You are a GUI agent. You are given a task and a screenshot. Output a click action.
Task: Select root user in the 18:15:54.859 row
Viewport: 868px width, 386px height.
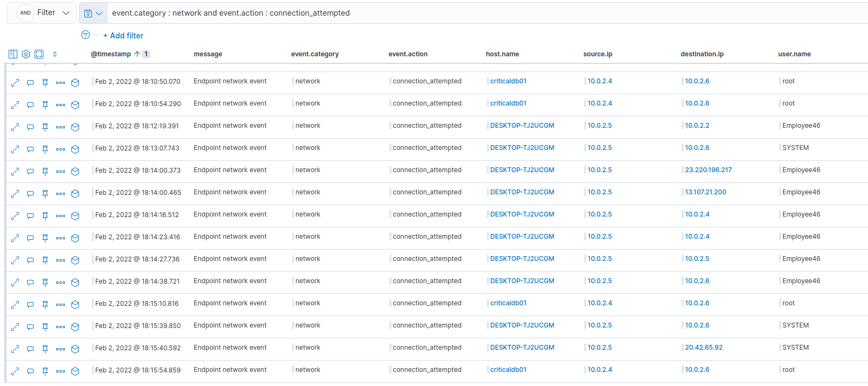coord(788,370)
